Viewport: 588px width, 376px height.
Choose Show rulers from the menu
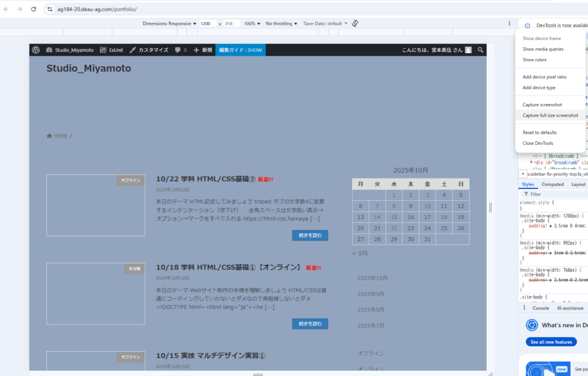click(534, 60)
